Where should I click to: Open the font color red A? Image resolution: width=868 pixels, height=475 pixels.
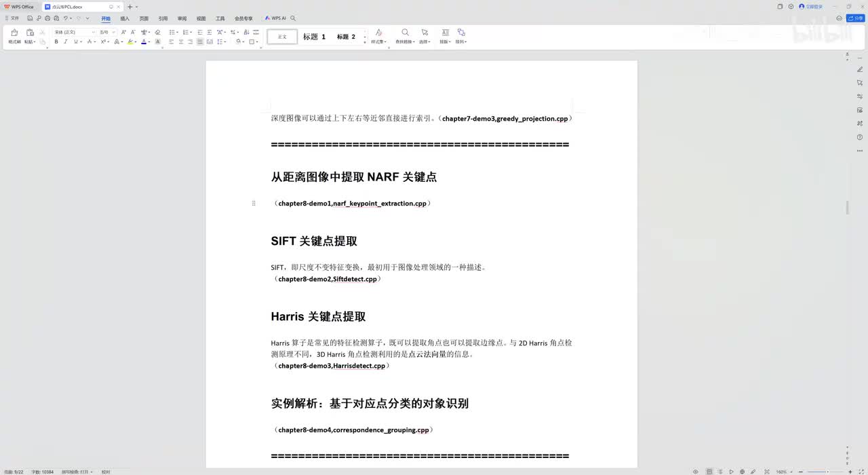(x=144, y=41)
